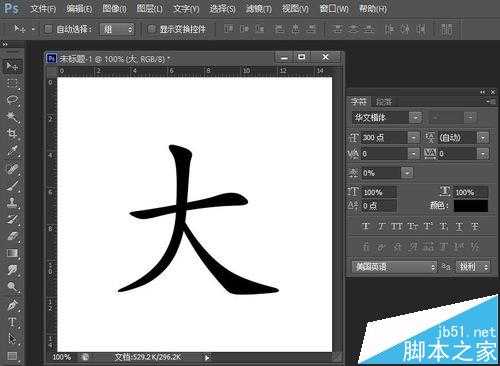Select the Path Selection tool
The image size is (500, 366).
[x=12, y=339]
